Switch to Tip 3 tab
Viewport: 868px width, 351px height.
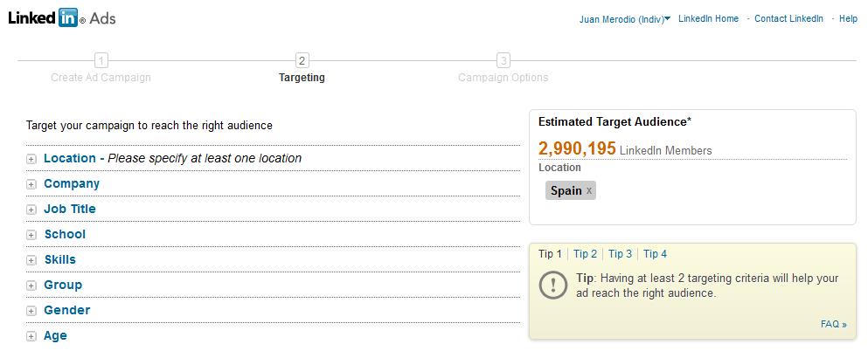pos(620,254)
